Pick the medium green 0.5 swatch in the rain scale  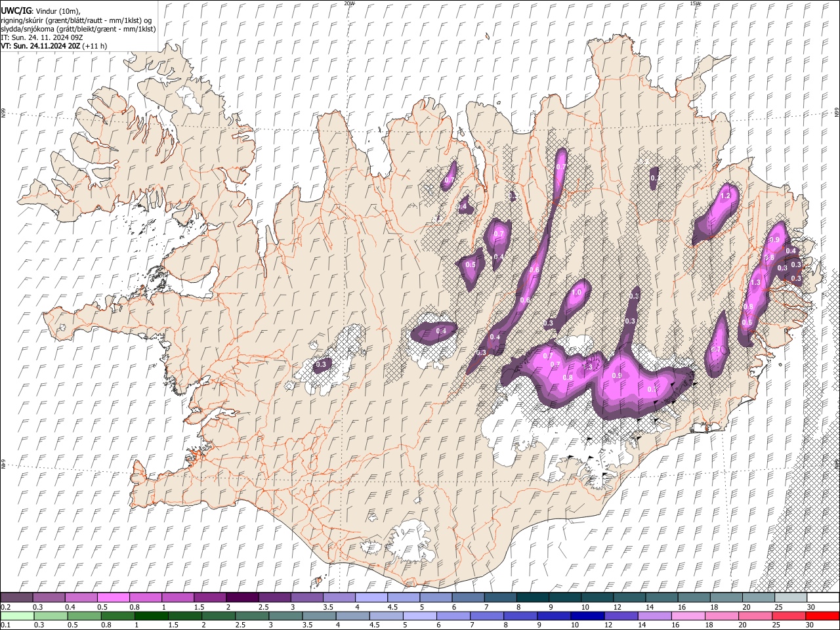pyautogui.click(x=85, y=616)
